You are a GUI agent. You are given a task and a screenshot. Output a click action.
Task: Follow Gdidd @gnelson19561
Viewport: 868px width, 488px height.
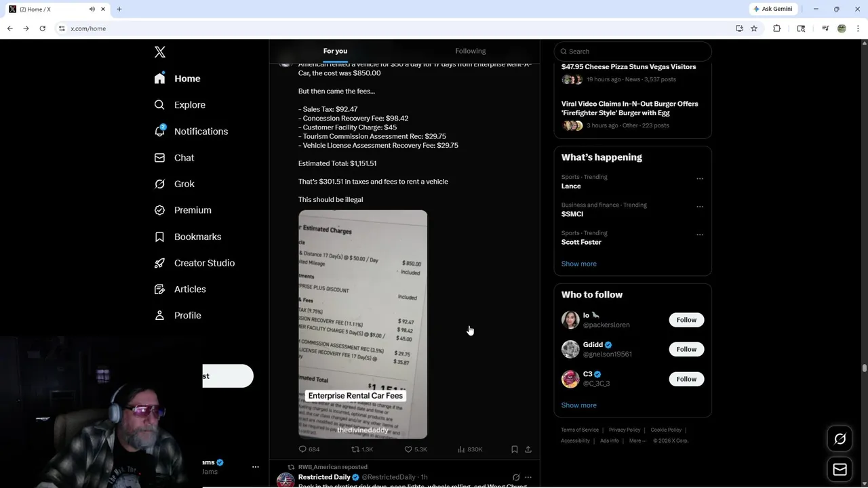coord(686,349)
